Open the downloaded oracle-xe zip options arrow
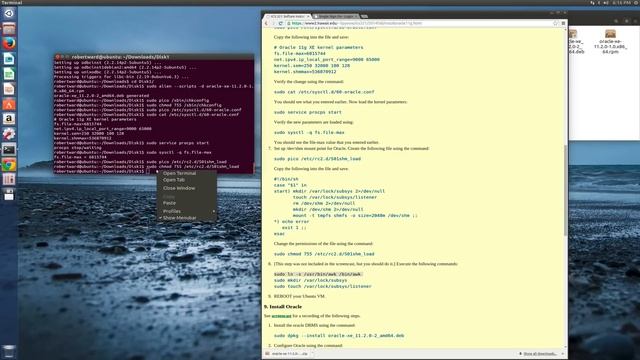 [312, 354]
